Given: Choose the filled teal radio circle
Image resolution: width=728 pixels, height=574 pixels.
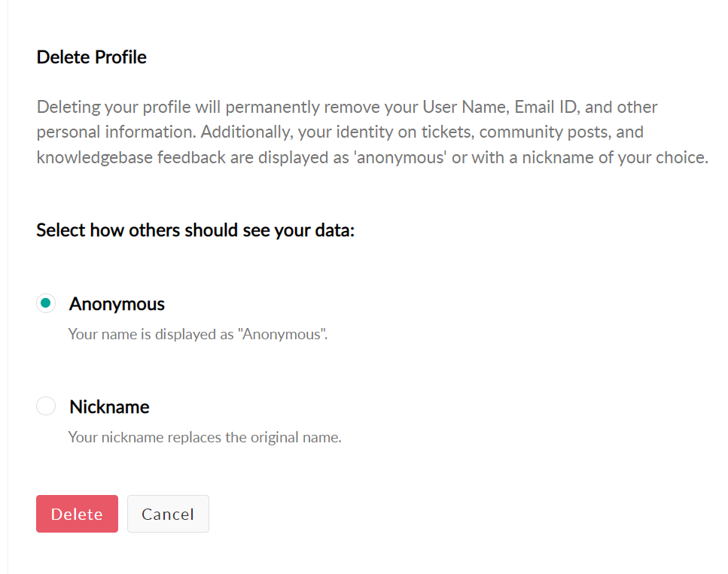Looking at the screenshot, I should [46, 303].
